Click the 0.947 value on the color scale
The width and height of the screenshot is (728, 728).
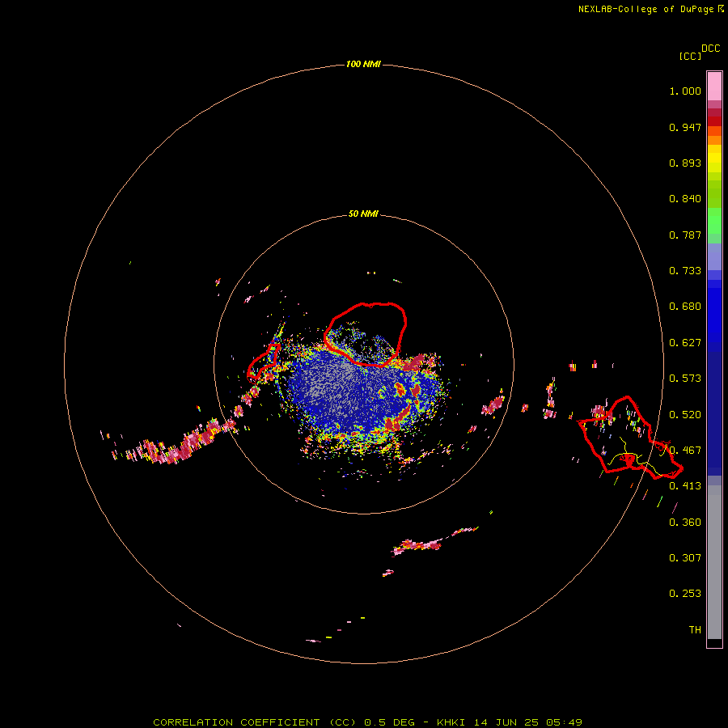[685, 127]
